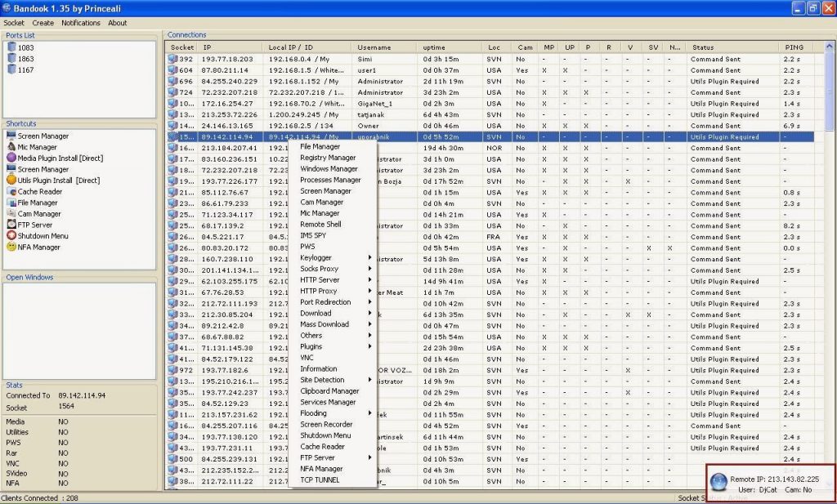The height and width of the screenshot is (504, 837).
Task: Click the Shutdown Menu shortcut icon
Action: 11,235
